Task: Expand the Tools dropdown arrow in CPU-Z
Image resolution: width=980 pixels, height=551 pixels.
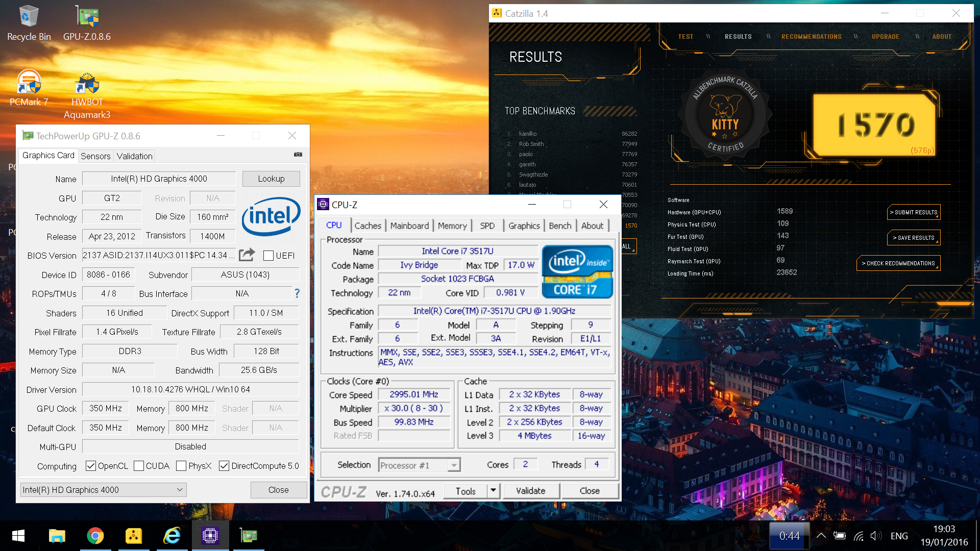Action: tap(493, 491)
